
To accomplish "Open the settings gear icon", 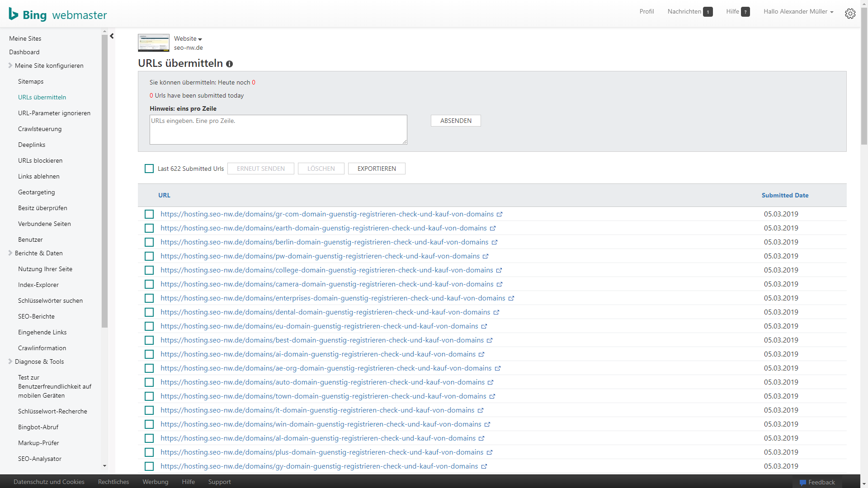I will 850,14.
